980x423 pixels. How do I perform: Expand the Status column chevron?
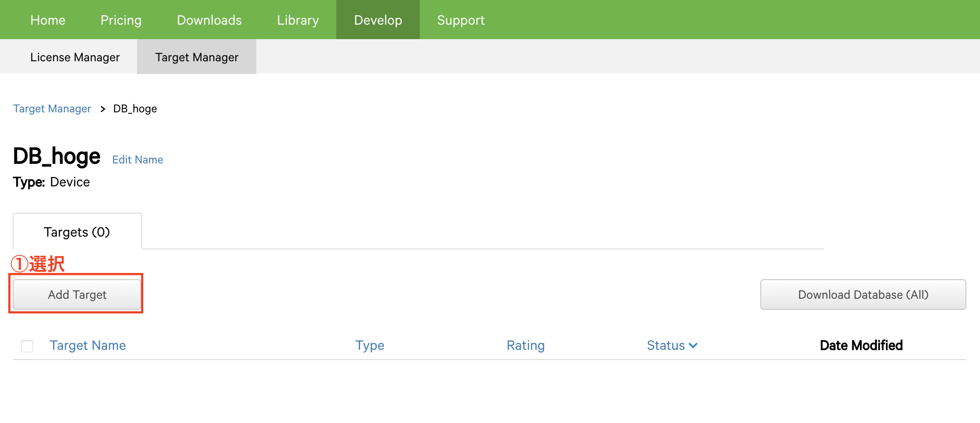click(693, 346)
